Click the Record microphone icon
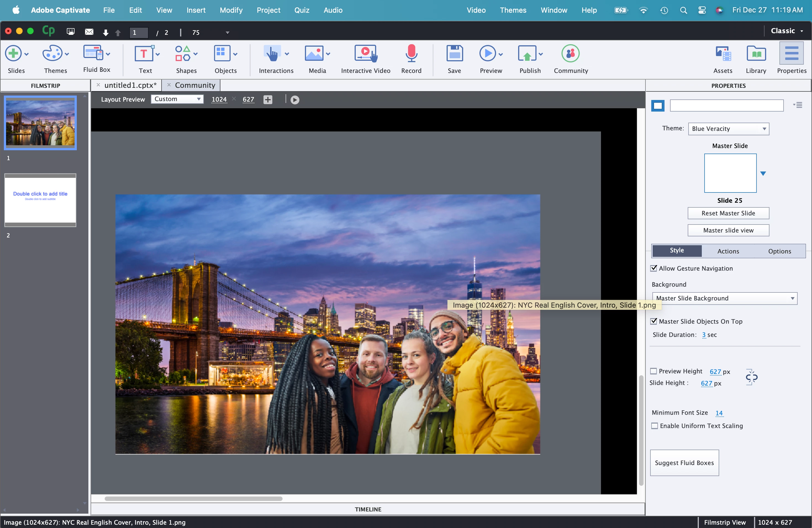The image size is (812, 528). [411, 54]
